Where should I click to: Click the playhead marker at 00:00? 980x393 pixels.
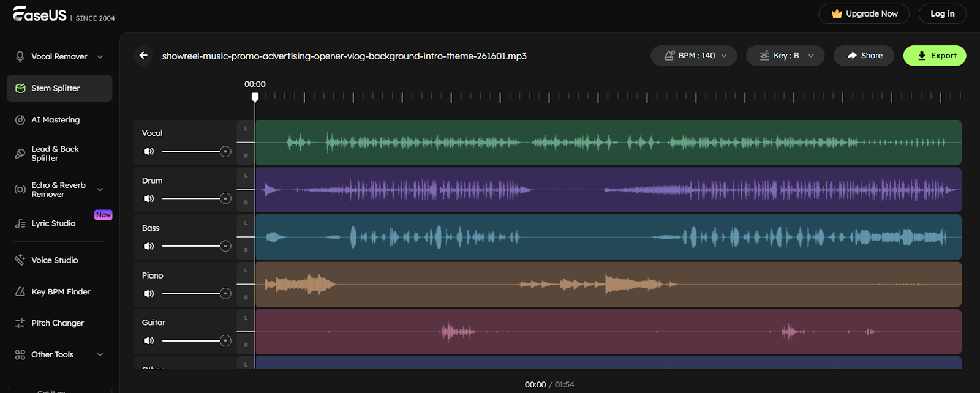click(x=255, y=97)
